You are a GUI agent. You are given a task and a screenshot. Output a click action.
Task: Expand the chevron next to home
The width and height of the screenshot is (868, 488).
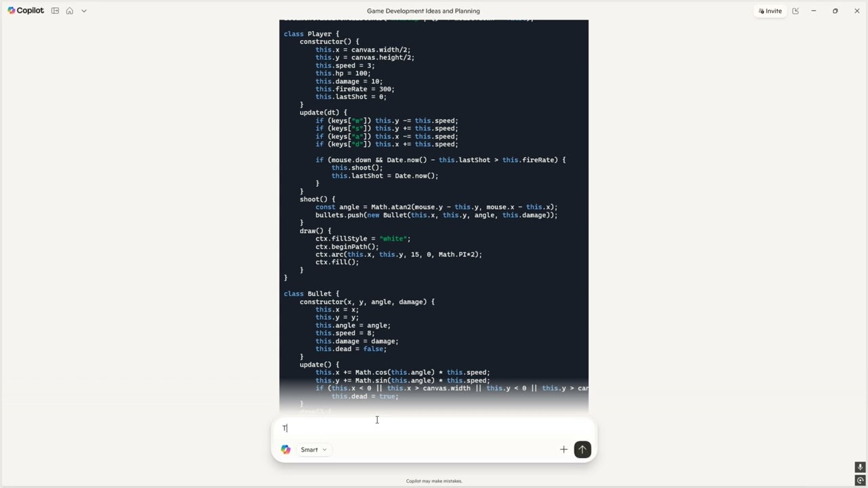tap(84, 11)
